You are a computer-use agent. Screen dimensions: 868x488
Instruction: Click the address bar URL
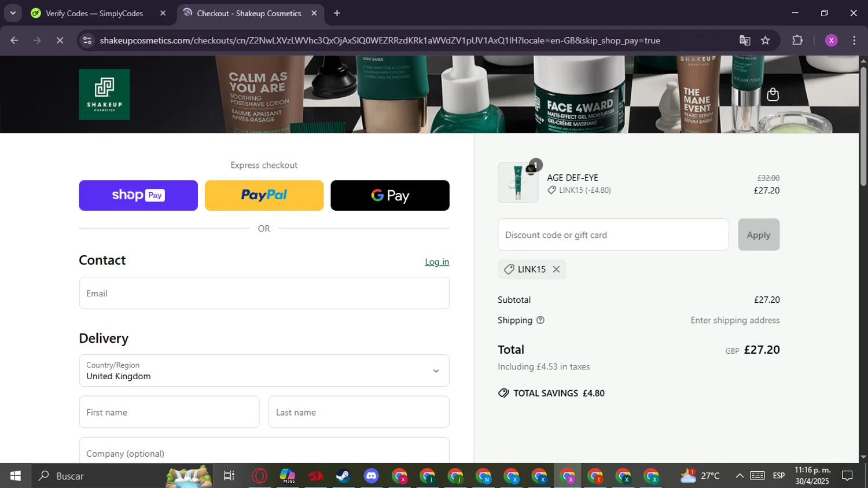(x=380, y=41)
